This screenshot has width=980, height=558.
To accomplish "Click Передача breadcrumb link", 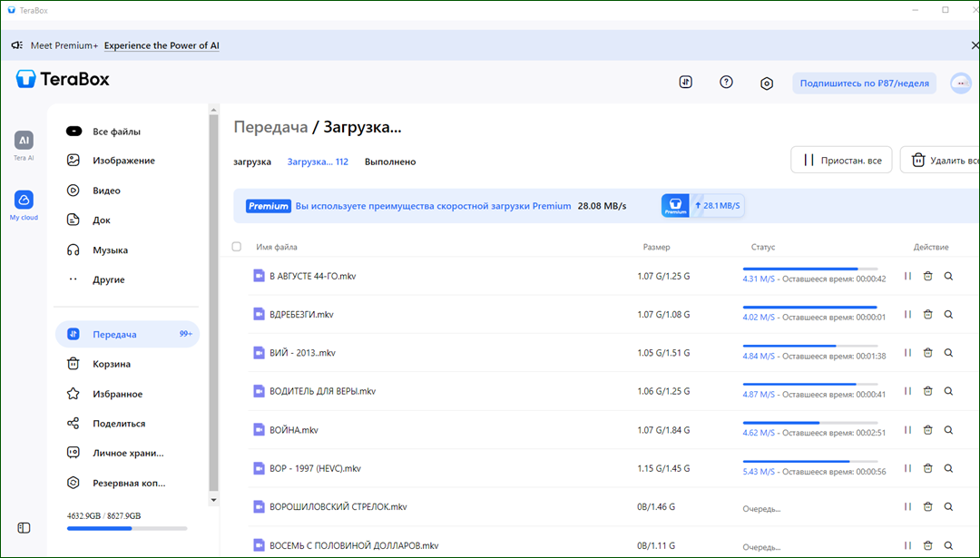I will (270, 127).
